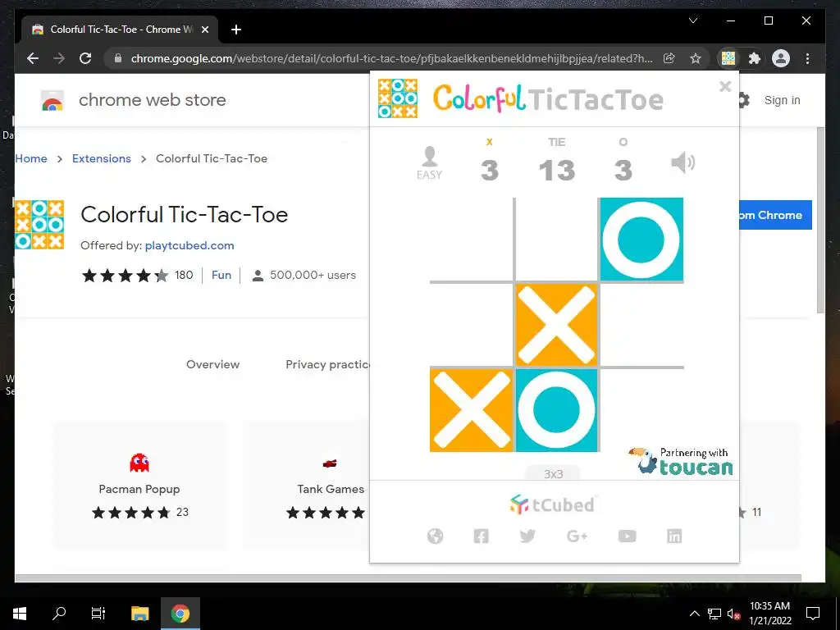
Task: Mute the game sound speaker icon
Action: tap(683, 162)
